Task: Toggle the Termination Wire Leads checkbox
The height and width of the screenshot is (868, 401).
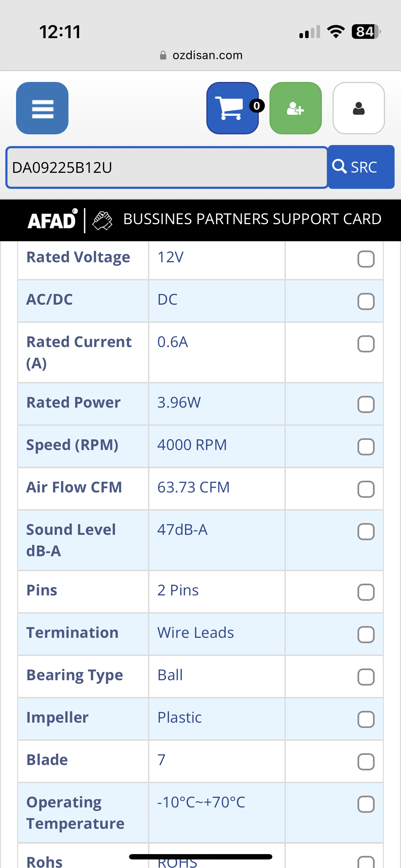Action: [366, 635]
